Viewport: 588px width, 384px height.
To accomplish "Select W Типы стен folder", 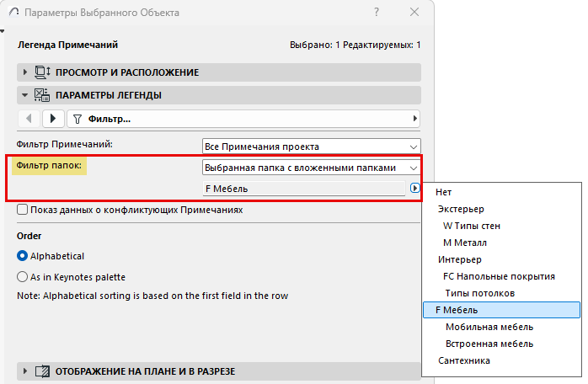I will point(502,226).
